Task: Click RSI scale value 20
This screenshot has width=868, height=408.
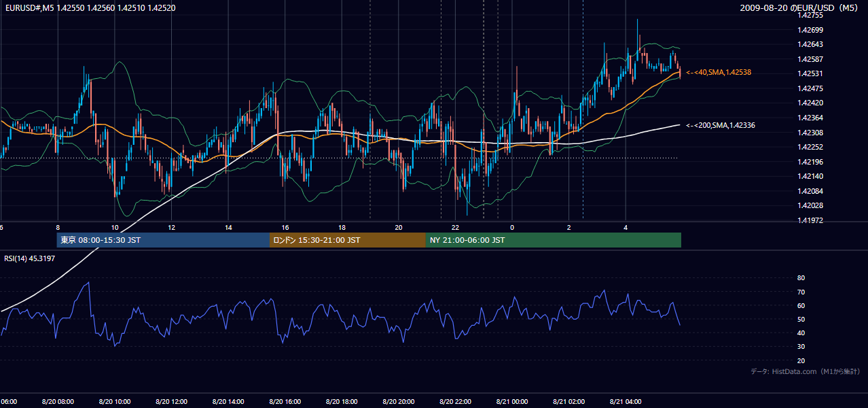Action: 801,360
